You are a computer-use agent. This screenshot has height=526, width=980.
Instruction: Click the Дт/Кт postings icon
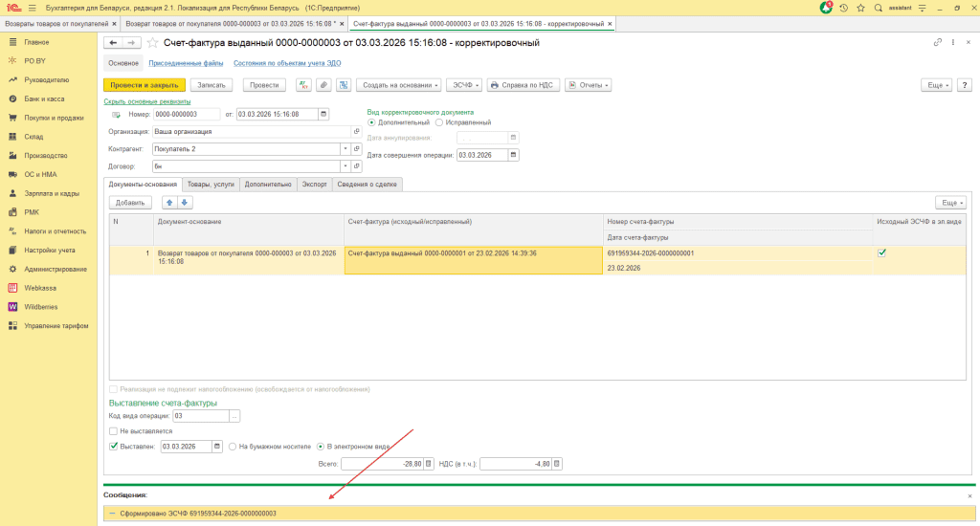point(303,85)
